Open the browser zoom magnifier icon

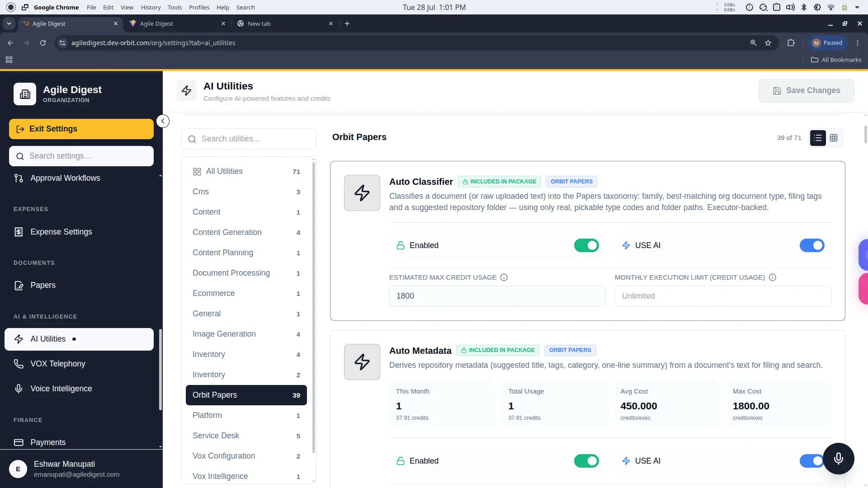pos(753,43)
